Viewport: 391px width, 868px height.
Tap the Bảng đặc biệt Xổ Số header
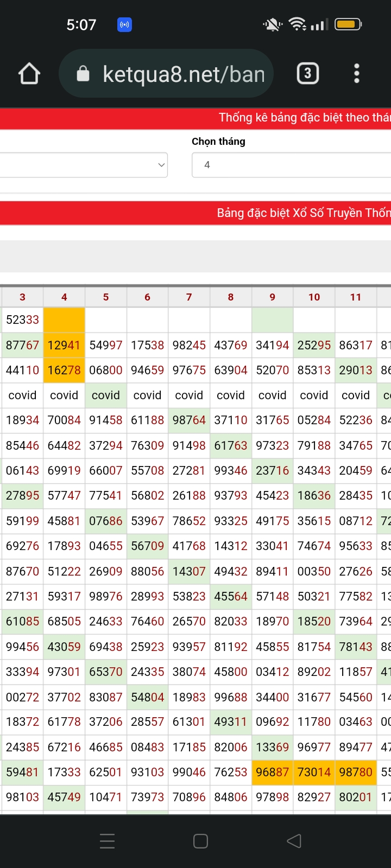pos(303,213)
